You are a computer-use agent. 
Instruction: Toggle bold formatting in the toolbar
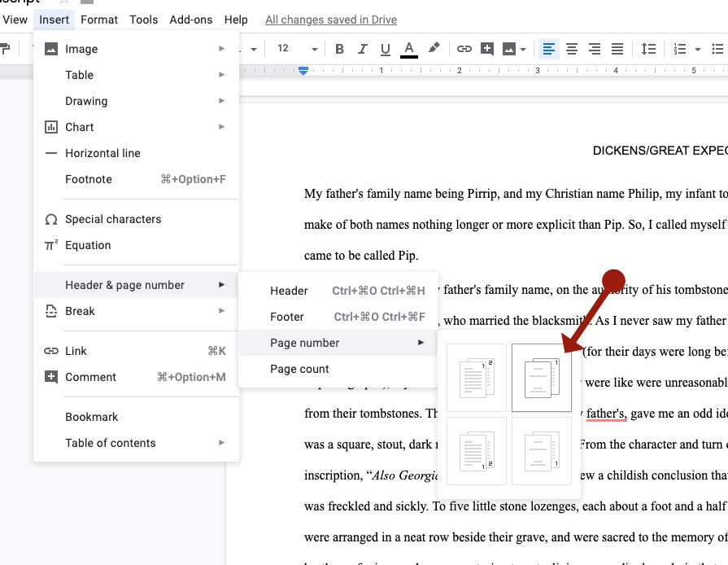339,48
